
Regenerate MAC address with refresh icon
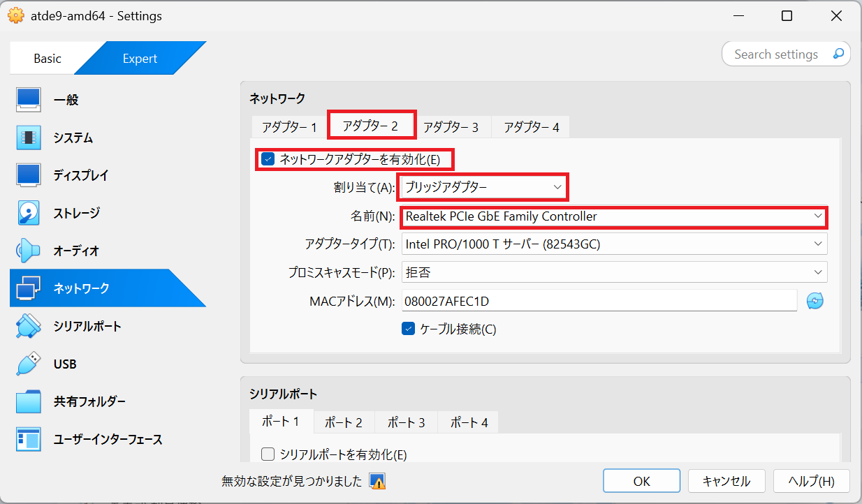click(815, 301)
